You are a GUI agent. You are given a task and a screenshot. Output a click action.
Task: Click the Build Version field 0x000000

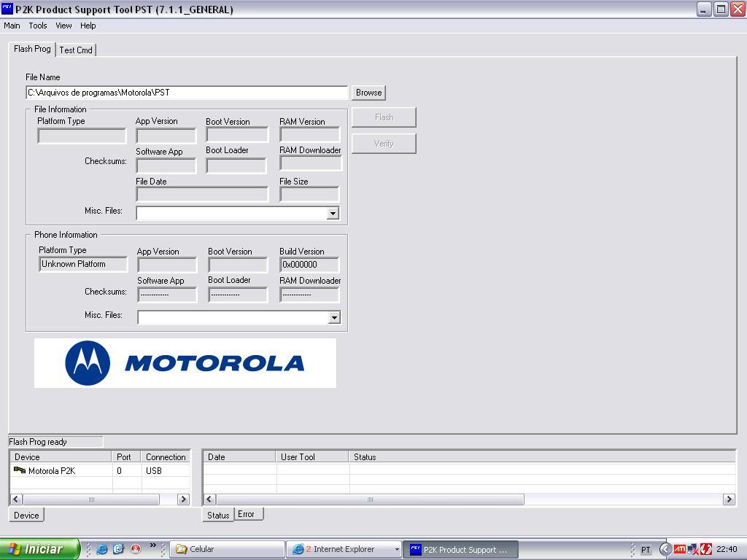click(309, 265)
